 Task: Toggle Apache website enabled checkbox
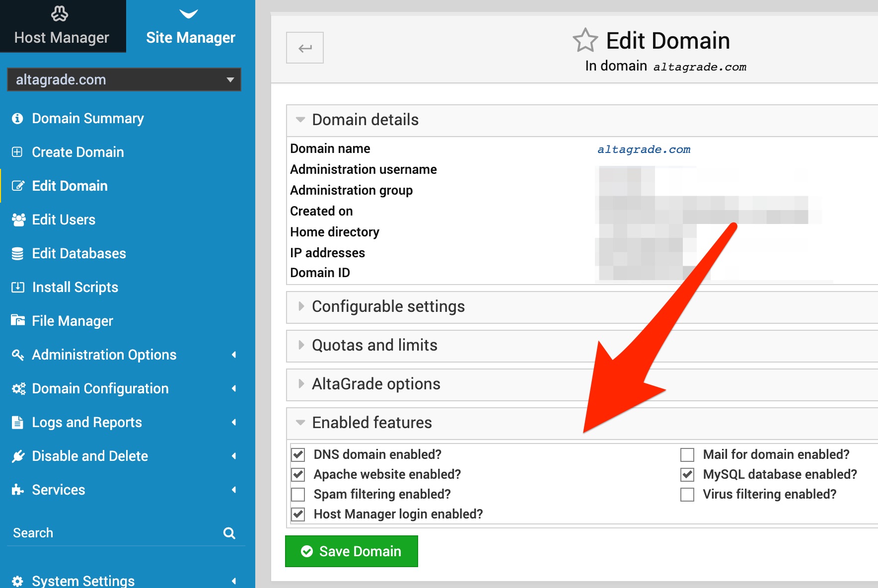coord(298,474)
